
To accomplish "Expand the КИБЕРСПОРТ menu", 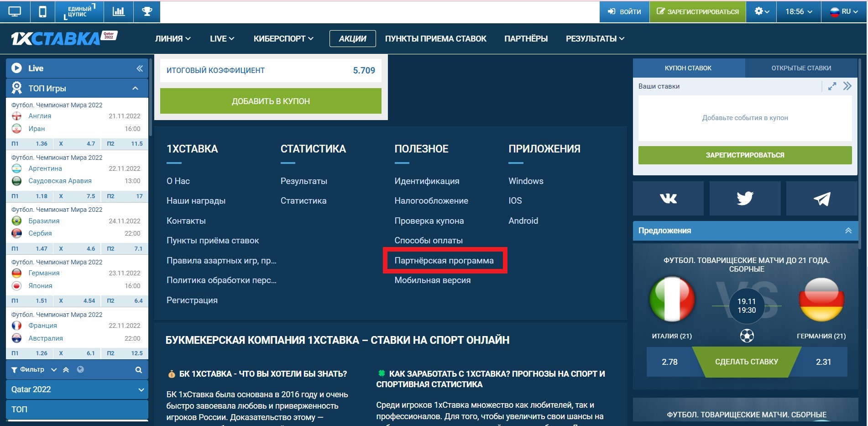I will [x=283, y=39].
